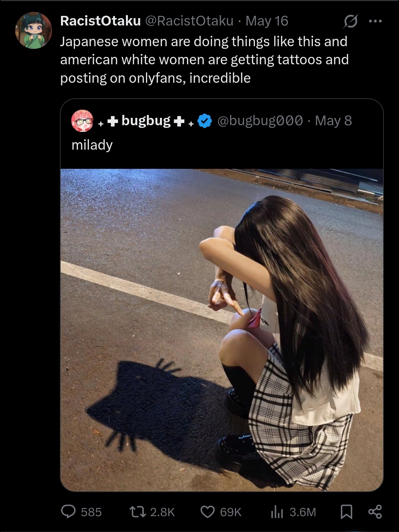Click the 69K likes count
The height and width of the screenshot is (532, 399).
pos(231,512)
